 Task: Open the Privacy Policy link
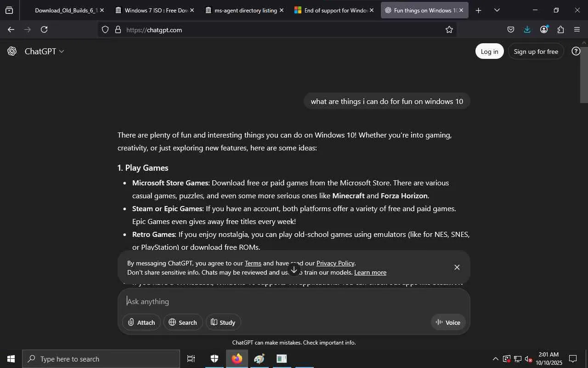(x=335, y=263)
